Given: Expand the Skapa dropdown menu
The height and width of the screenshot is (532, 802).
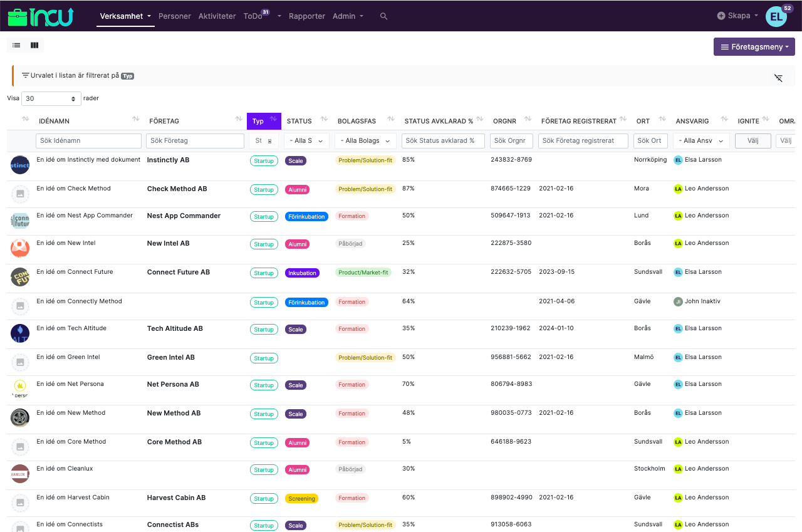Looking at the screenshot, I should click(737, 16).
